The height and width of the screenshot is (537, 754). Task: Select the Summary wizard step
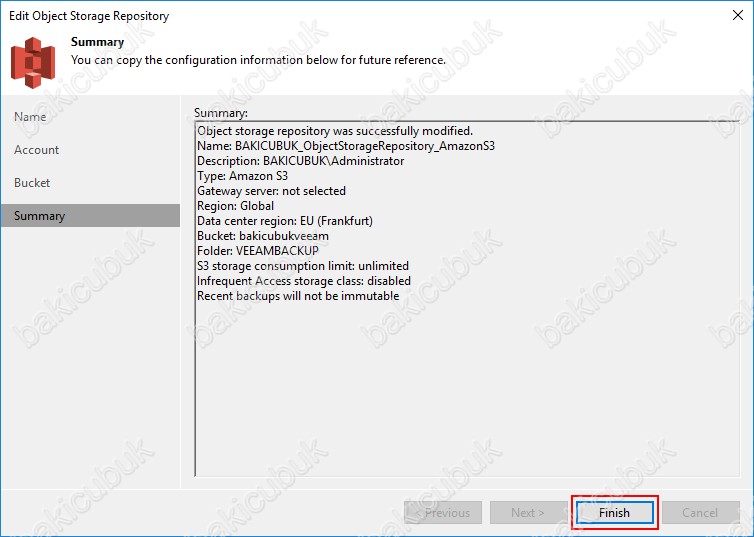point(90,215)
